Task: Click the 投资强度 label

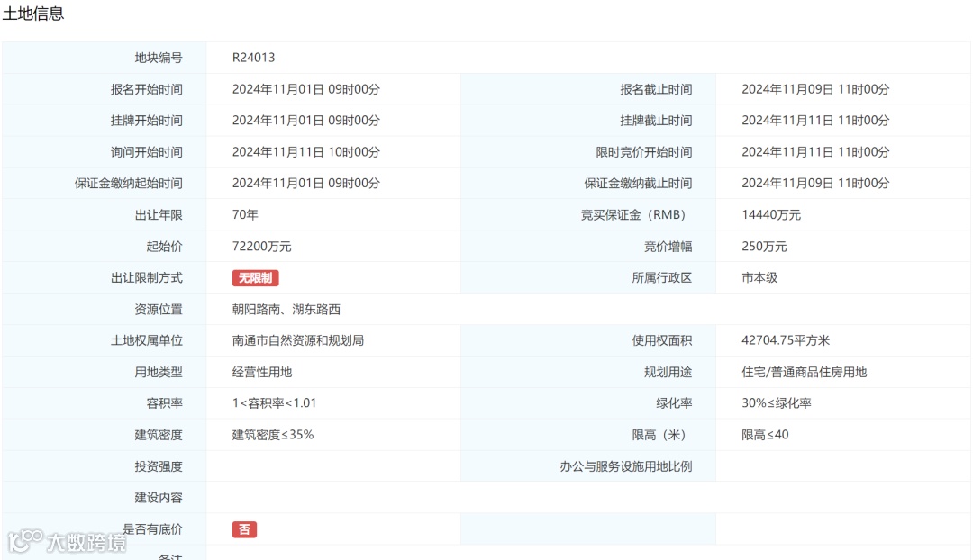Action: [159, 466]
